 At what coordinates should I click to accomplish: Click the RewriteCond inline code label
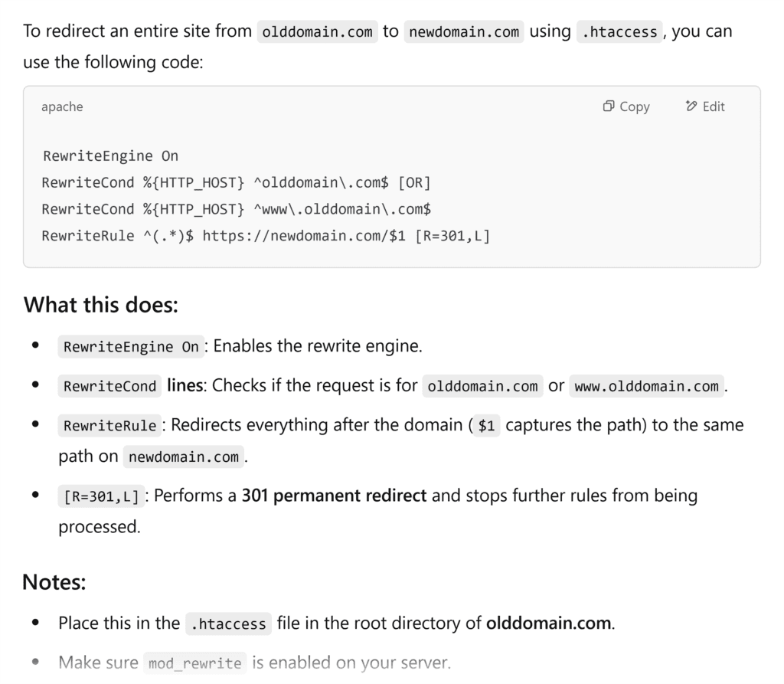point(109,386)
